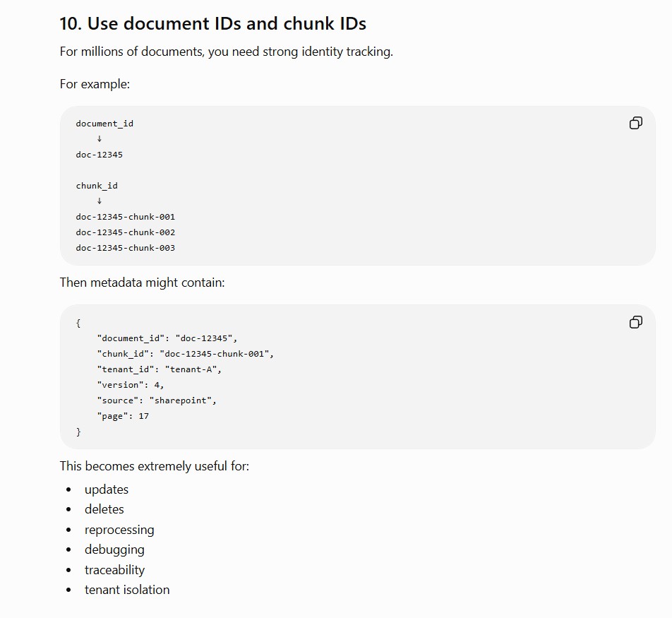Click the "tenant_id": "tenant-A" line

pos(160,369)
